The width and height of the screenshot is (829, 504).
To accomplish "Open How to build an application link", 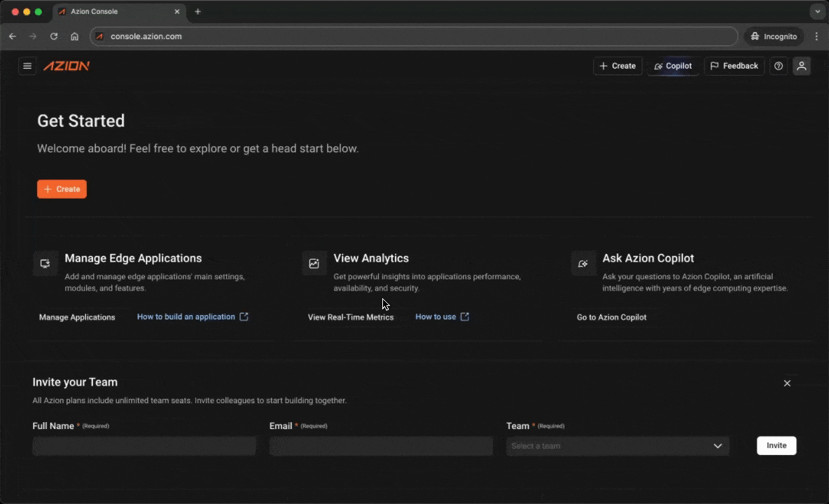I will coord(193,317).
